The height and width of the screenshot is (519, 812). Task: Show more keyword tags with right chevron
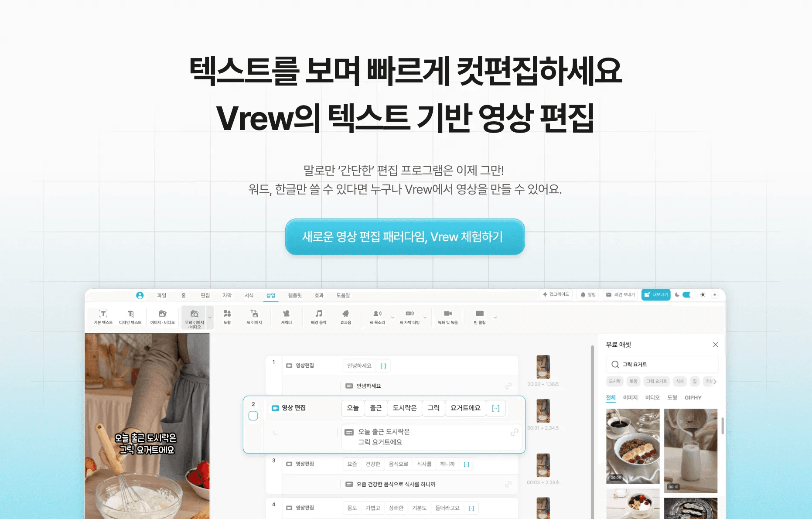tap(715, 381)
